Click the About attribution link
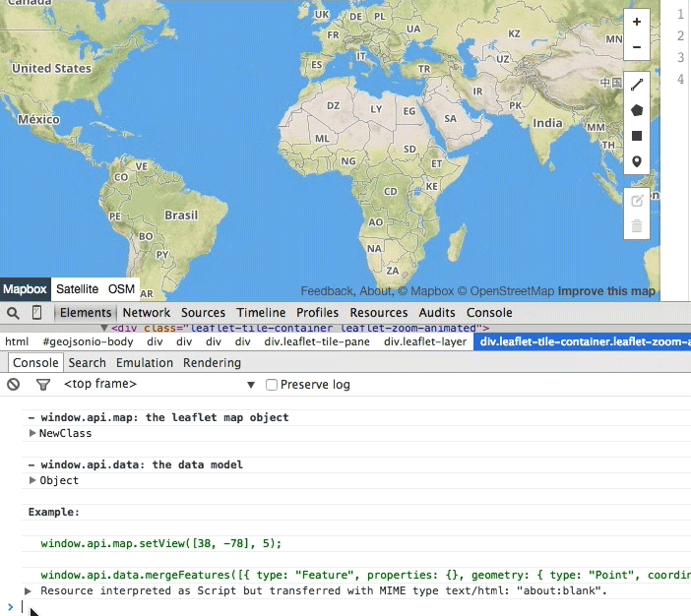The width and height of the screenshot is (691, 616). tap(375, 291)
